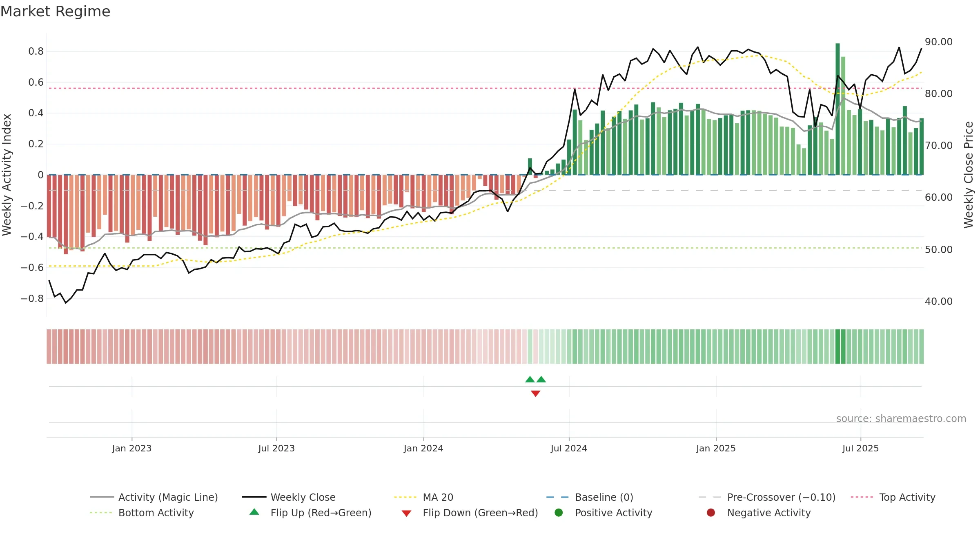The width and height of the screenshot is (980, 551).
Task: Click the Positive Activity green circle icon
Action: [x=559, y=513]
